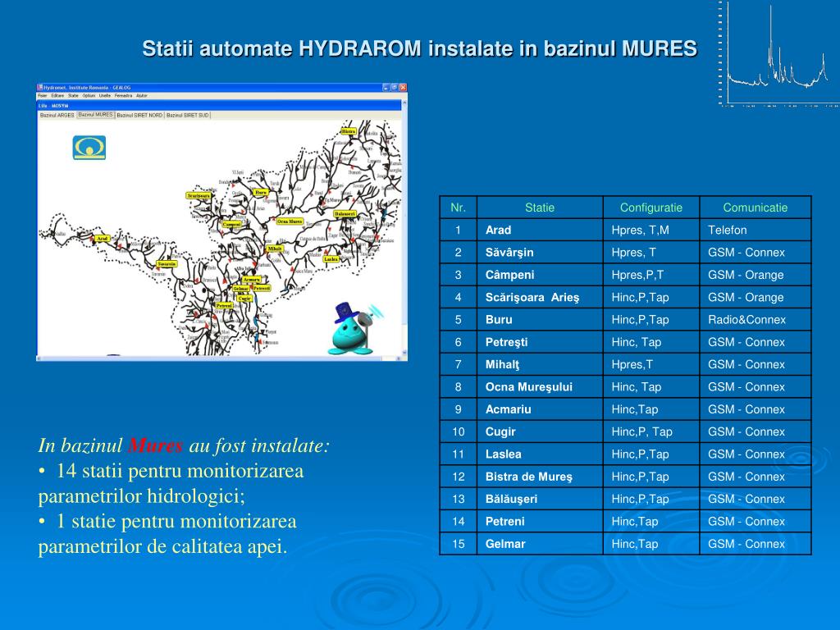840x630 pixels.
Task: Click the Radio&Connex communication cell
Action: [x=756, y=320]
